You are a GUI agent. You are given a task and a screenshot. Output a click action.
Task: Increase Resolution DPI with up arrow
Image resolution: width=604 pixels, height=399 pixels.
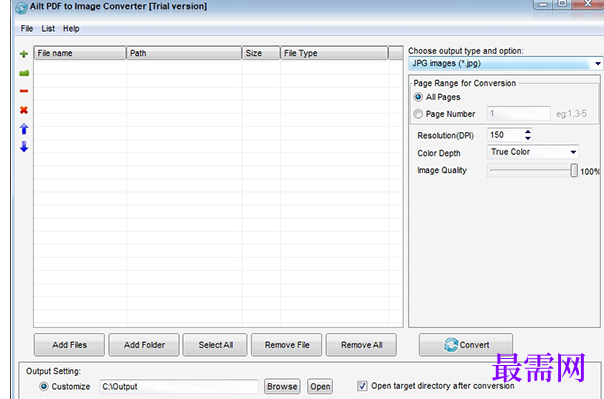tap(528, 132)
